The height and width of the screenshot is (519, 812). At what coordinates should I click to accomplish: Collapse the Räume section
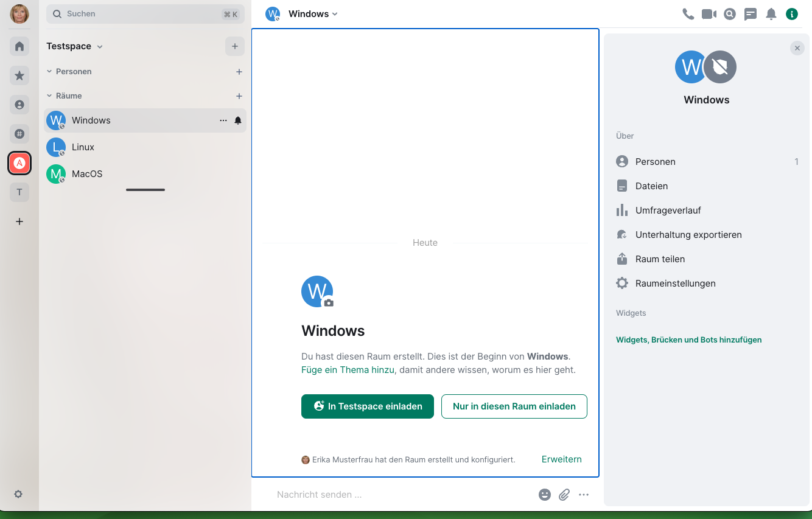65,96
